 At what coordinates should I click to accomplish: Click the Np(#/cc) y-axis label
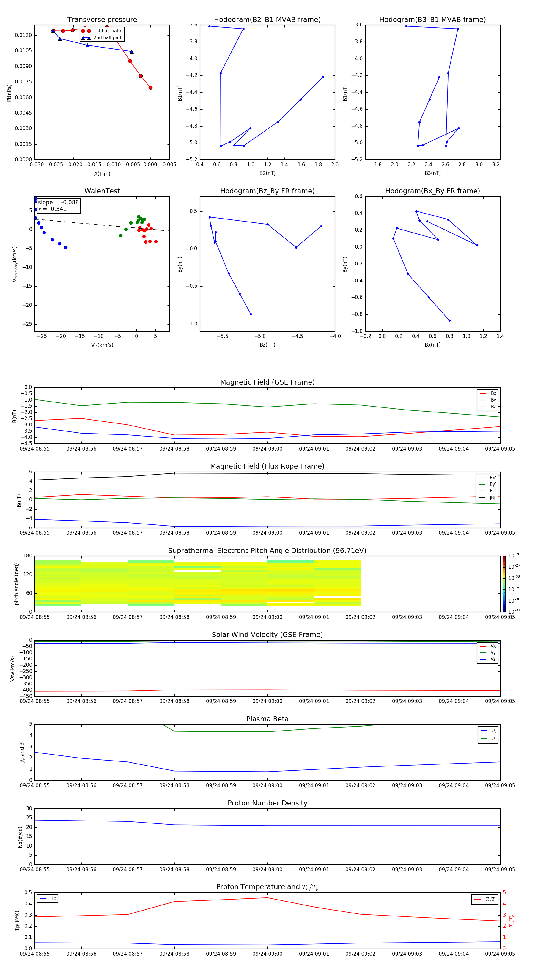coord(20,837)
